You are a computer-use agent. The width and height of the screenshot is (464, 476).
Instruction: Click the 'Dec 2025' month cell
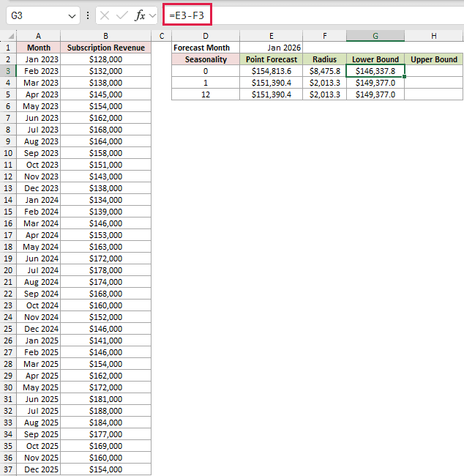click(39, 469)
